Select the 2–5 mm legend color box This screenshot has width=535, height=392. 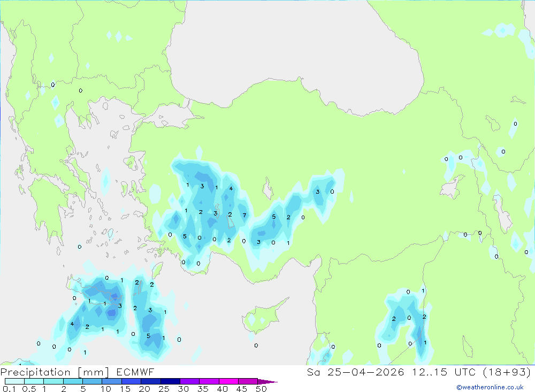click(73, 381)
